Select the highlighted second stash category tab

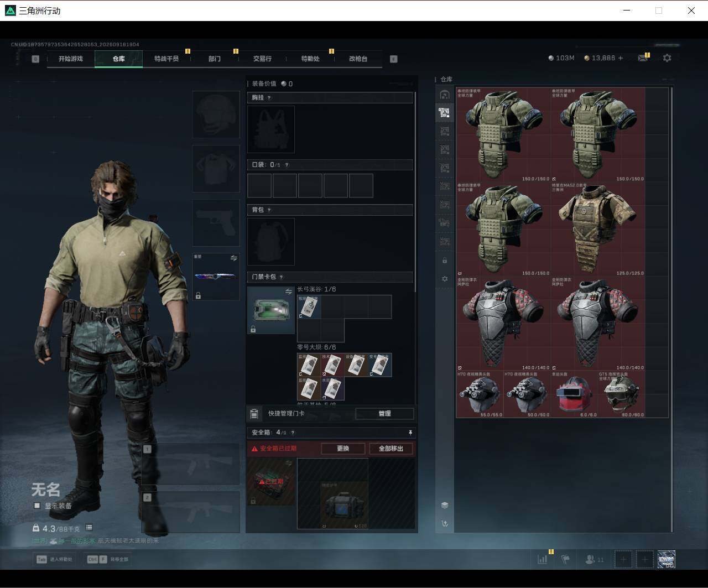(x=445, y=113)
